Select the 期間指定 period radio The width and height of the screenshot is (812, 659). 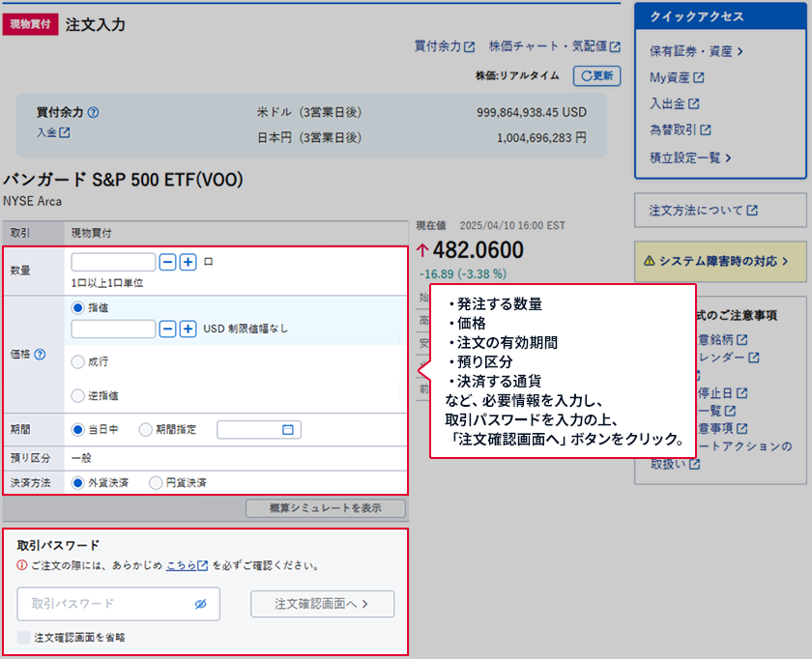coord(146,430)
